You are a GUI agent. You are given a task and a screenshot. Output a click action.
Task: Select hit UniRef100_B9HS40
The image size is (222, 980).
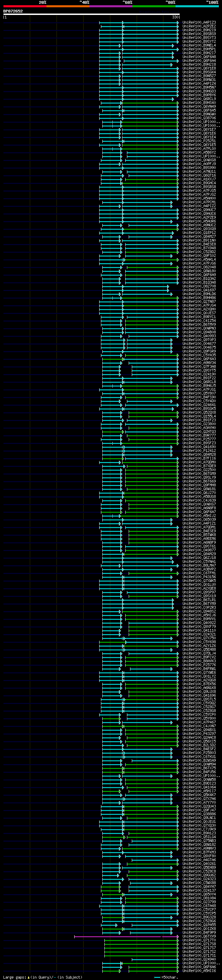pyautogui.click(x=199, y=103)
